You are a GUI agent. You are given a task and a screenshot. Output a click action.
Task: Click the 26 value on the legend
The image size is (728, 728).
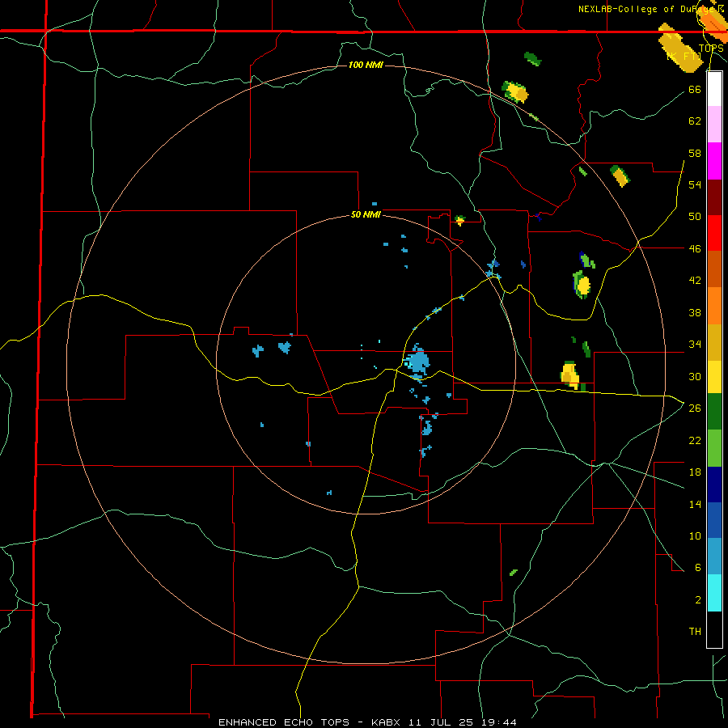click(695, 408)
